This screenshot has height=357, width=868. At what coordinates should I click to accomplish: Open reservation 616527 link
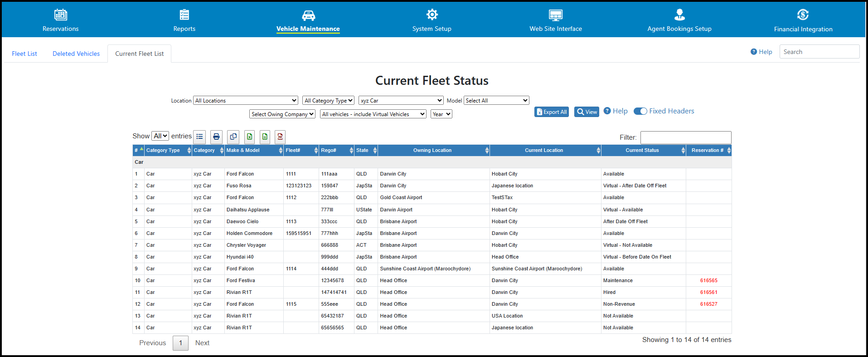(708, 304)
